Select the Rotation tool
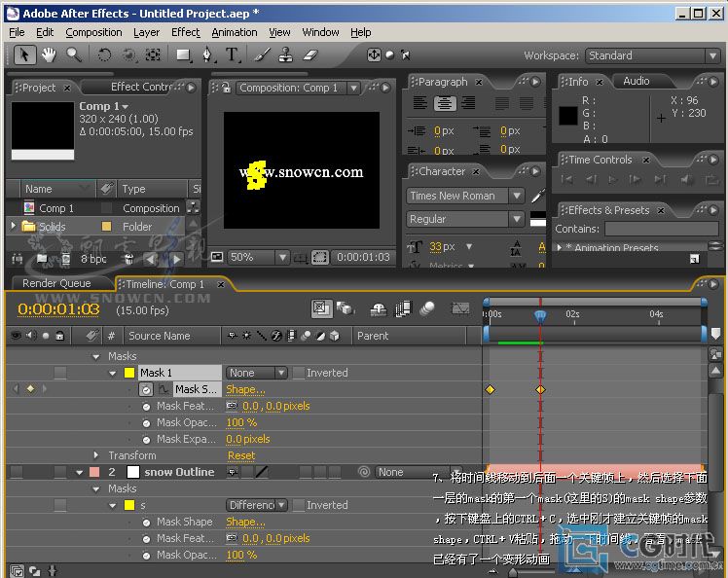Screen dimensions: 728x578 [104, 54]
